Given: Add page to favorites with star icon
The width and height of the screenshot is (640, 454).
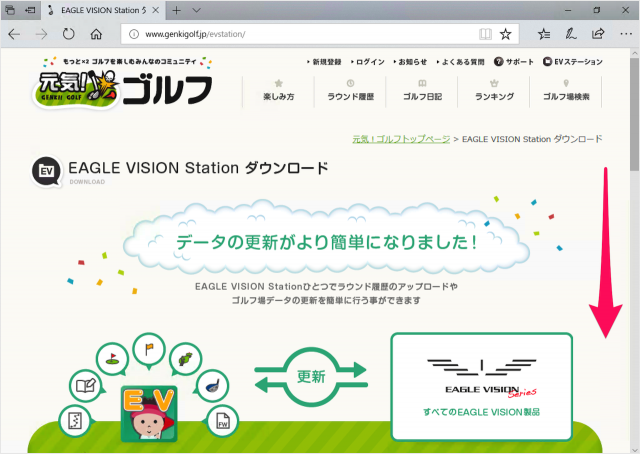Looking at the screenshot, I should click(x=506, y=34).
